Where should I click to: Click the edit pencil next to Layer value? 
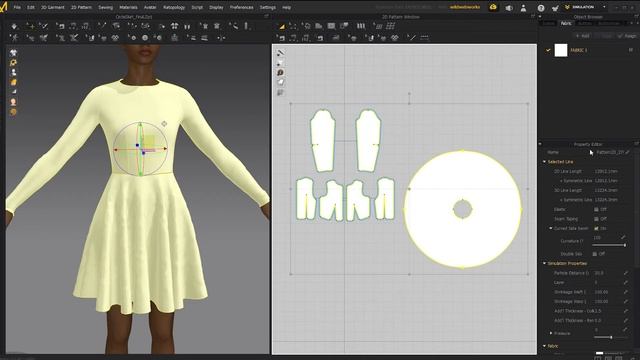[626, 282]
